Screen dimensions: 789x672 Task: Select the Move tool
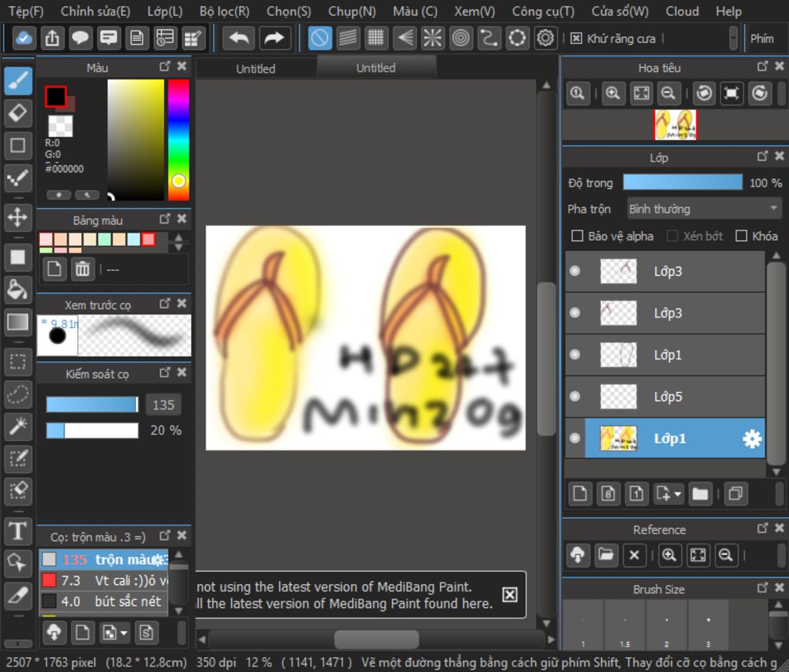tap(18, 218)
